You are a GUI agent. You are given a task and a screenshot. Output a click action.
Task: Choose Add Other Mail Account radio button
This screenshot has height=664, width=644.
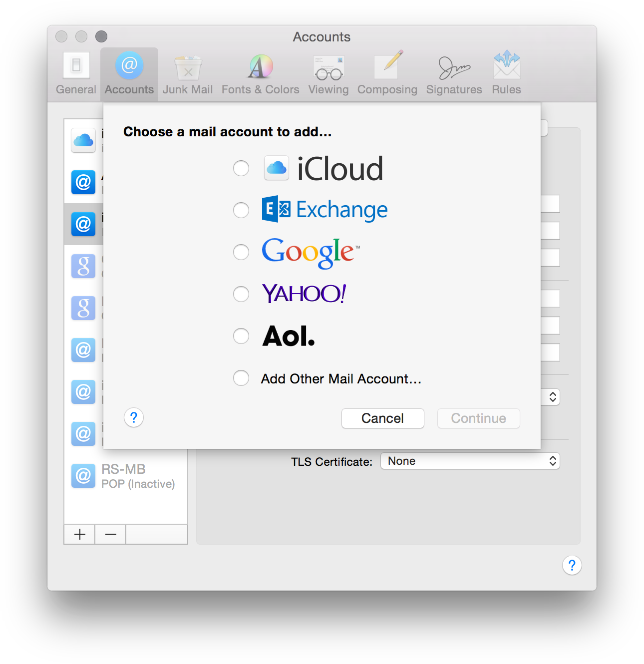(241, 378)
